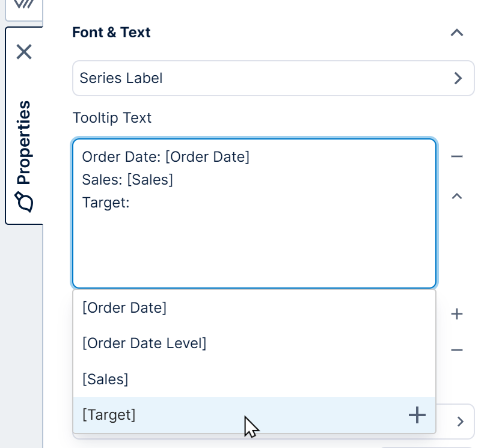493x448 pixels.
Task: Open the Series Label settings with its chevron
Action: pyautogui.click(x=459, y=78)
